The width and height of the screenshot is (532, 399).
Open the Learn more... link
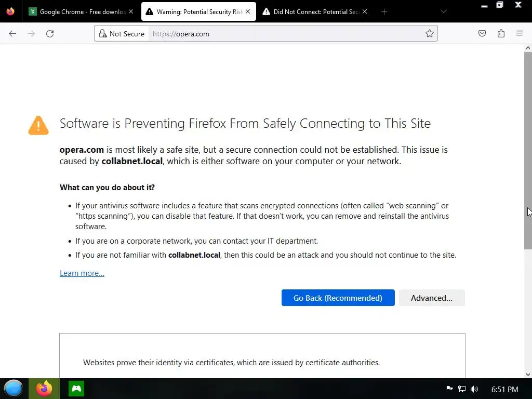coord(82,273)
